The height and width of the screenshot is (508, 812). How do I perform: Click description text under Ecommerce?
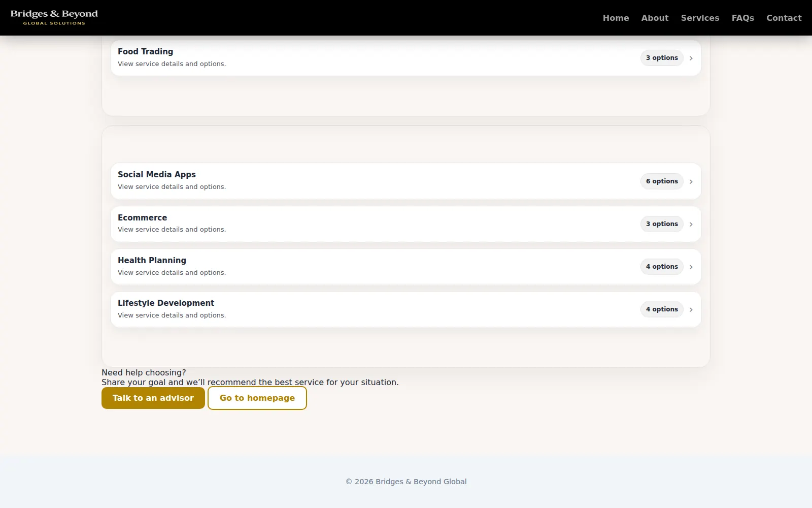(172, 230)
